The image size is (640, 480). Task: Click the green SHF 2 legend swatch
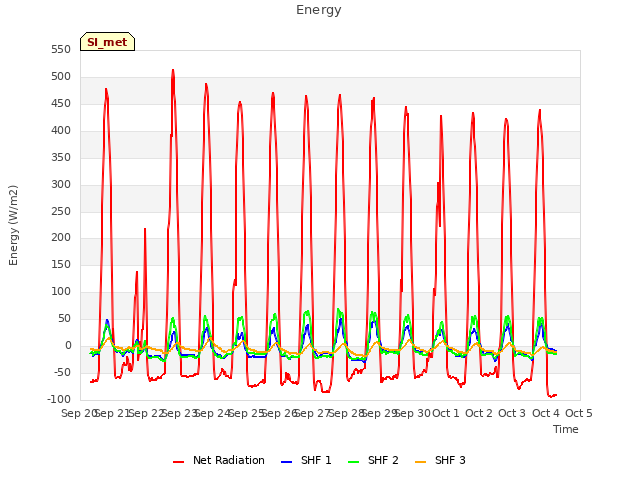tap(353, 462)
